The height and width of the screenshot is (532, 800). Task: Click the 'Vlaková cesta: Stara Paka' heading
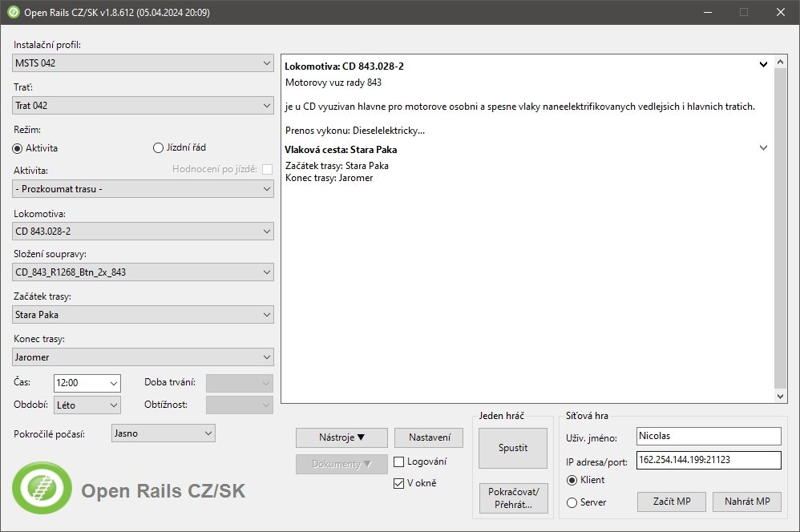click(341, 150)
